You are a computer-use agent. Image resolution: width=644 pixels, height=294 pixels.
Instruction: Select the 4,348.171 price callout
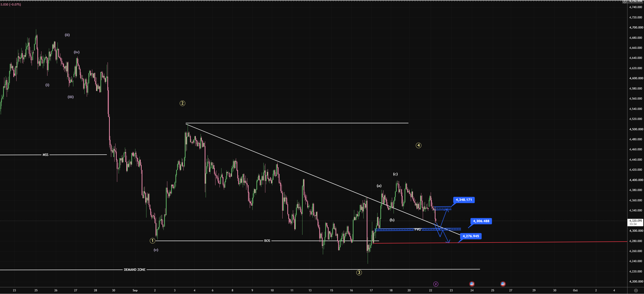464,200
